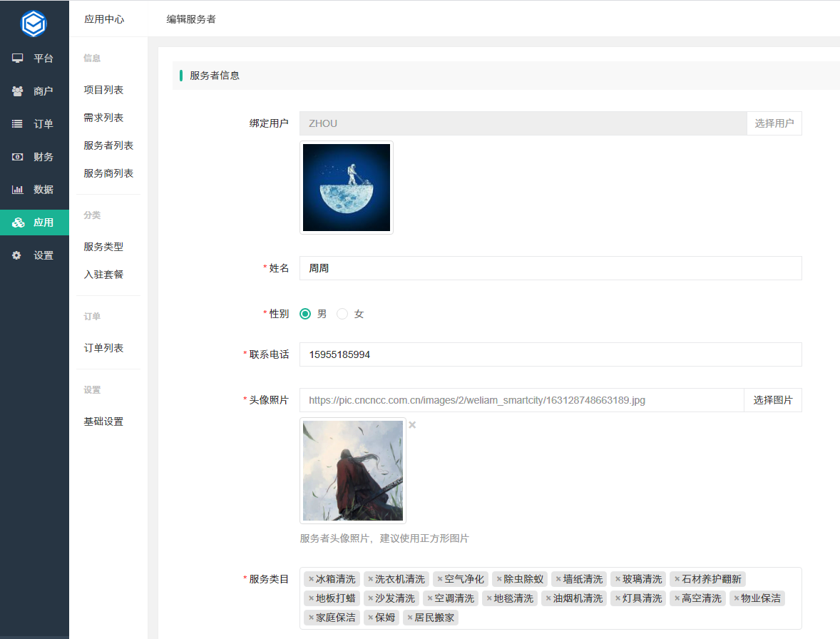Click the blue hexagon app logo
This screenshot has height=639, width=840.
point(34,24)
